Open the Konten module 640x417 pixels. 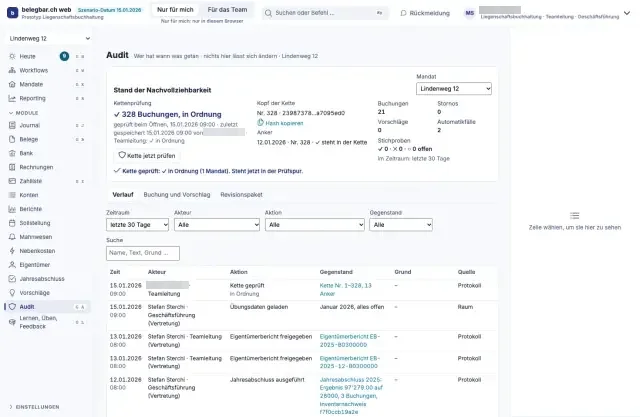(x=47, y=195)
